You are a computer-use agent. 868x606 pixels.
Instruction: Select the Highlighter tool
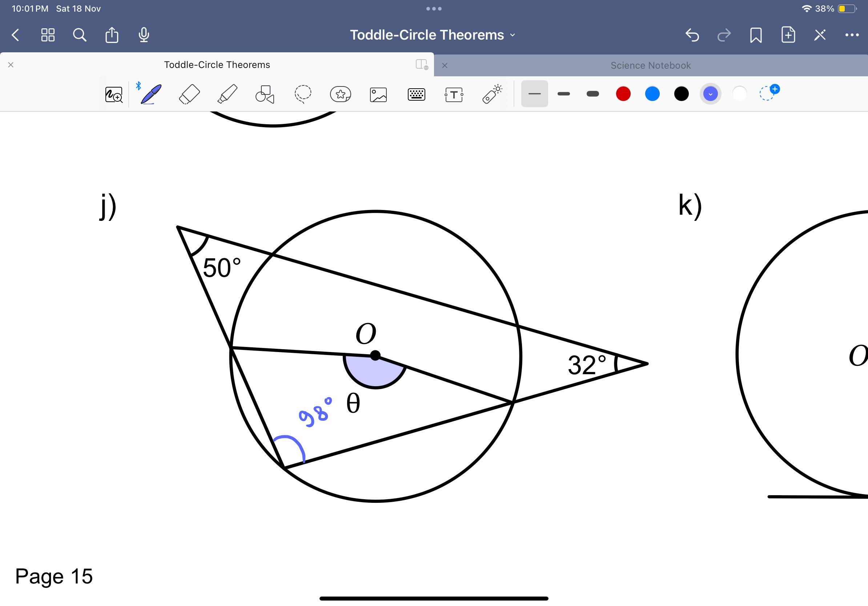pos(227,94)
